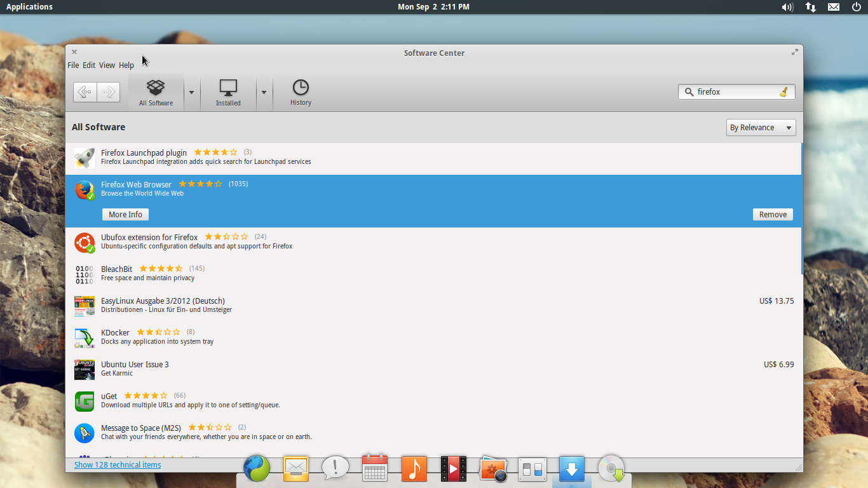Click the Ubuntu User Issue 3 cover
Image resolution: width=868 pixels, height=488 pixels.
85,370
